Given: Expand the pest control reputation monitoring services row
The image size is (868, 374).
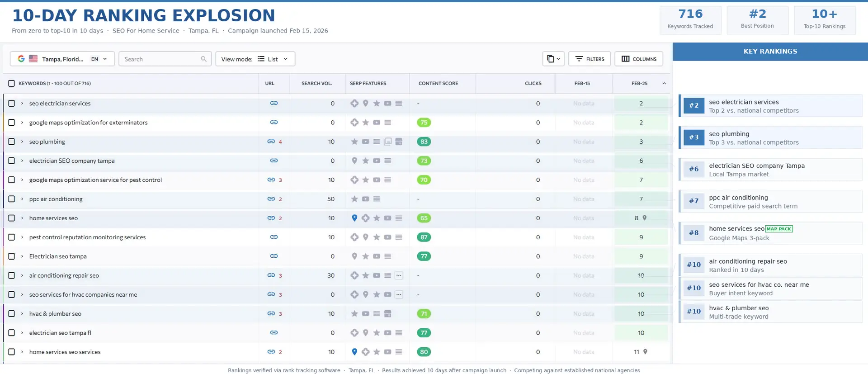Looking at the screenshot, I should tap(22, 237).
